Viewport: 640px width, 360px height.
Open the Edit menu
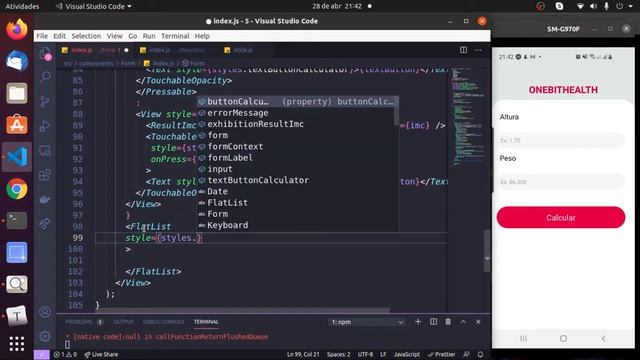pos(59,36)
